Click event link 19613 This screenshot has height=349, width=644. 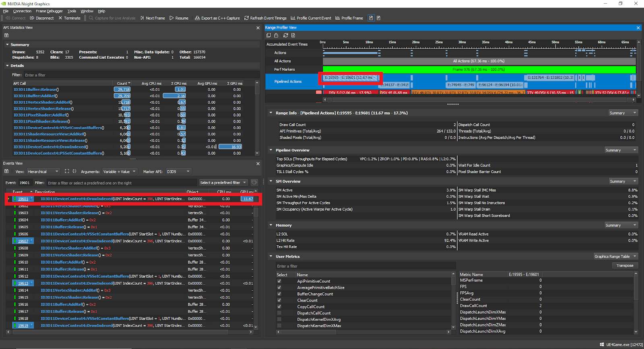(x=23, y=283)
